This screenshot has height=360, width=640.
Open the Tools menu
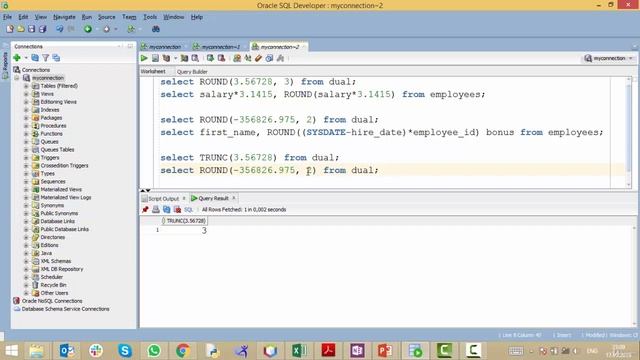150,17
